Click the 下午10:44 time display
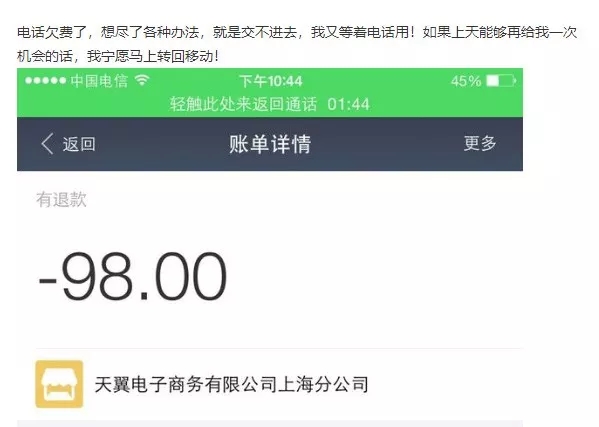The height and width of the screenshot is (427, 599). [x=270, y=81]
